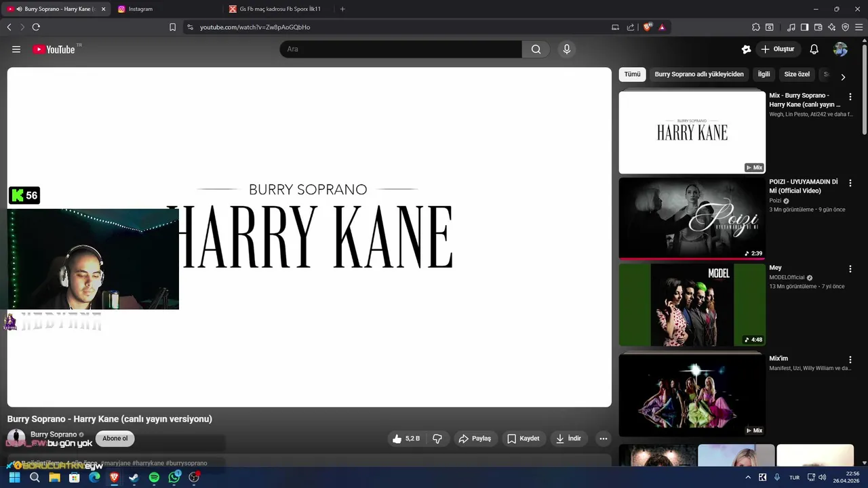This screenshot has height=488, width=868.
Task: Open the YouTube hamburger guide menu
Action: click(16, 49)
